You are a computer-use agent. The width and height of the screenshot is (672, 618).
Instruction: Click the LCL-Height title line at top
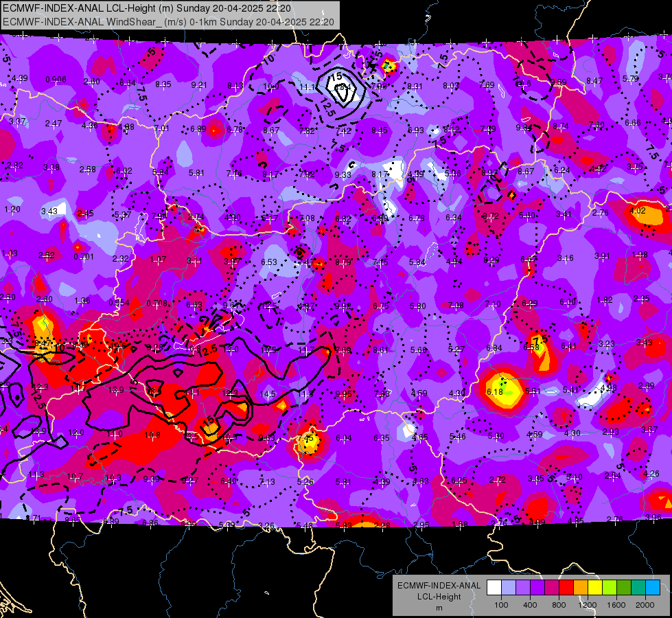point(147,8)
